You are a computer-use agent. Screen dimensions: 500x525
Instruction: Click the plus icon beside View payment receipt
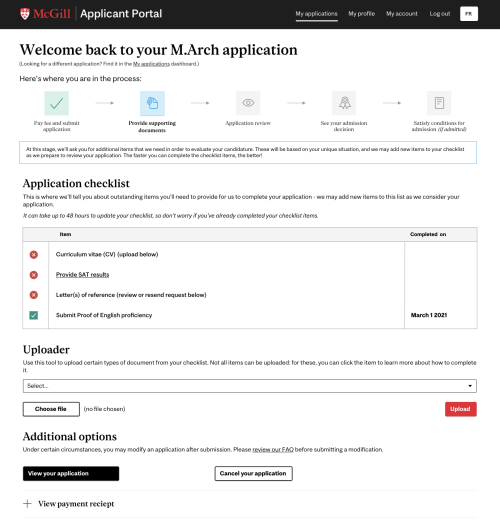coord(27,504)
